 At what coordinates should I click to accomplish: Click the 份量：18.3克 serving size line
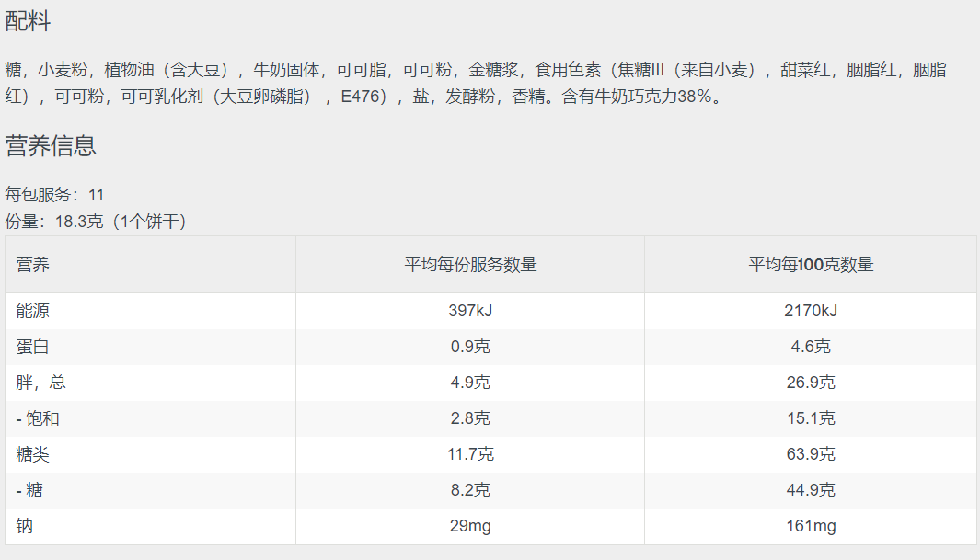click(96, 222)
